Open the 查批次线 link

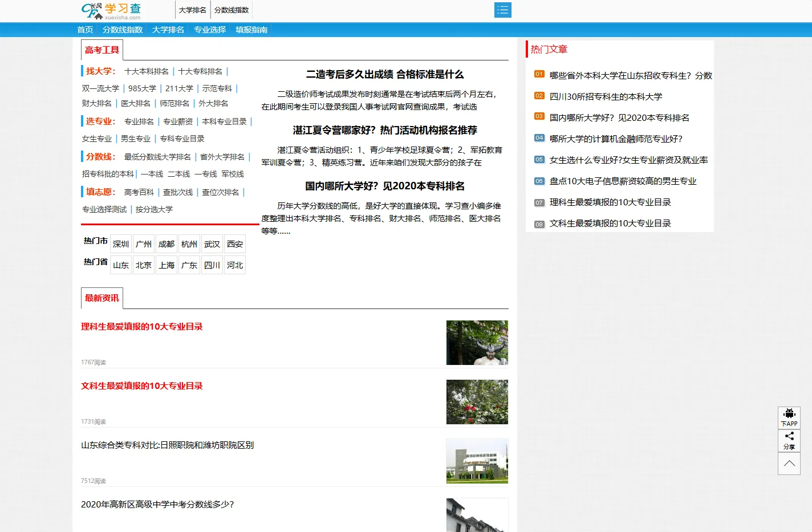[178, 192]
